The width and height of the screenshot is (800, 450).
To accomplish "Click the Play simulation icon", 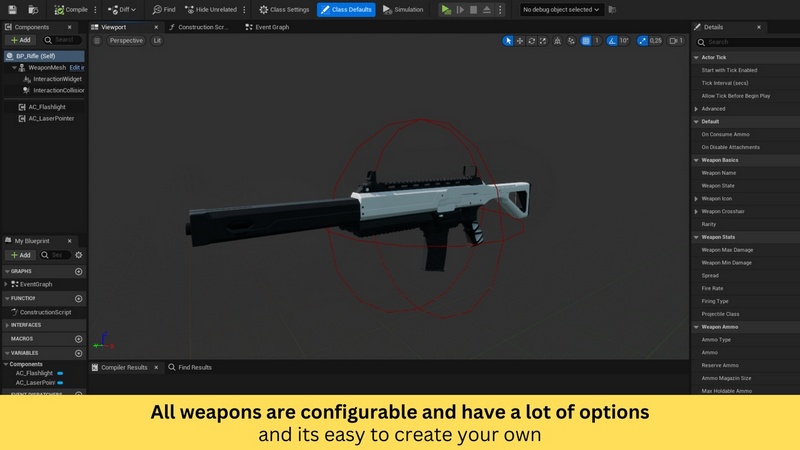I will pyautogui.click(x=446, y=9).
